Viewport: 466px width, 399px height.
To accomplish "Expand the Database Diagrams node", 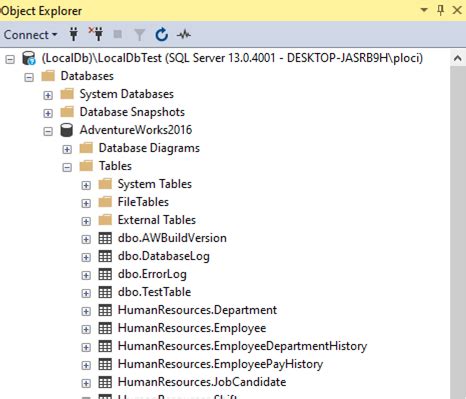I will pos(67,150).
